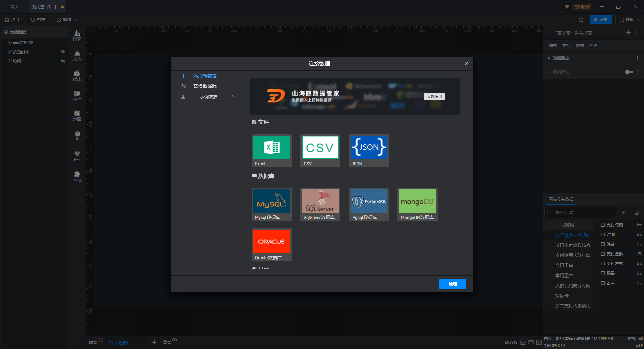The width and height of the screenshot is (644, 349).
Task: Select the Mysql database connector
Action: click(271, 204)
